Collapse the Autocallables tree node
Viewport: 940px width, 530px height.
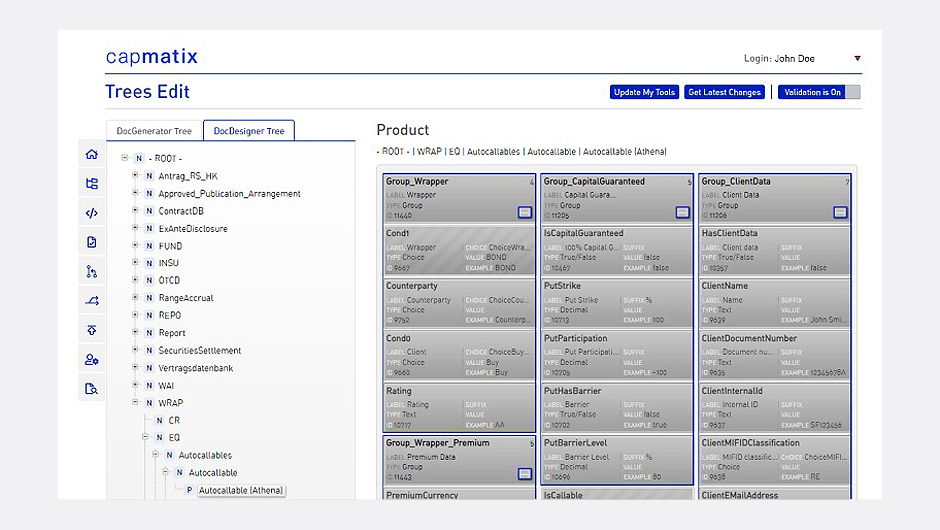pos(155,454)
